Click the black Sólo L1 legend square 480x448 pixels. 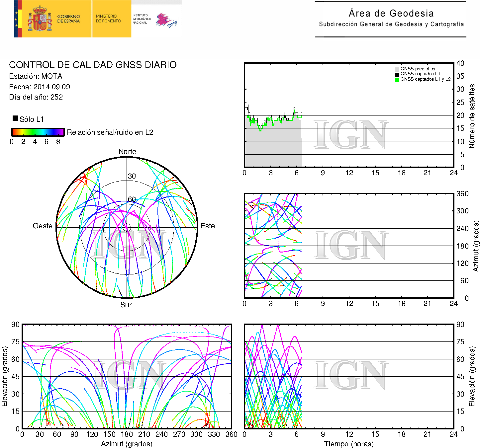tap(15, 118)
